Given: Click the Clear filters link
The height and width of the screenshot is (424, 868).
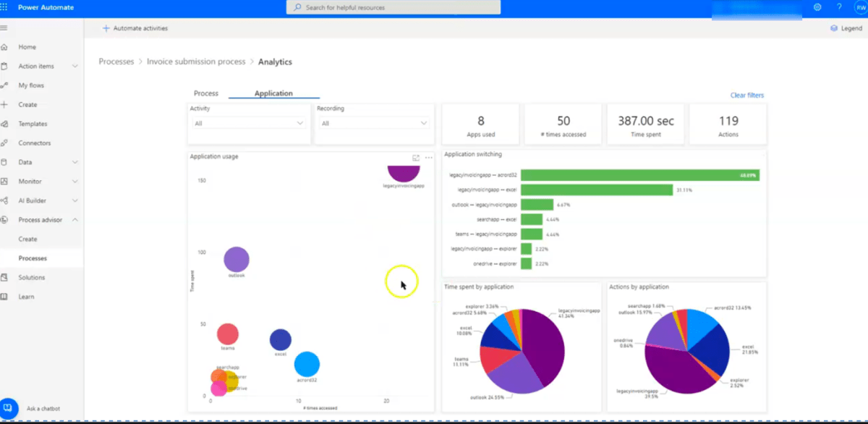Looking at the screenshot, I should click(746, 96).
